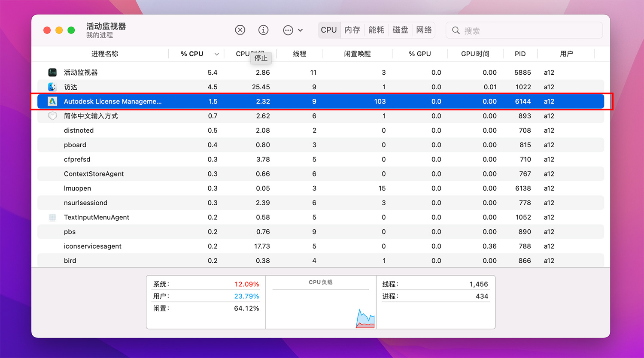Click the 我的进程 subtitle

tap(100, 35)
